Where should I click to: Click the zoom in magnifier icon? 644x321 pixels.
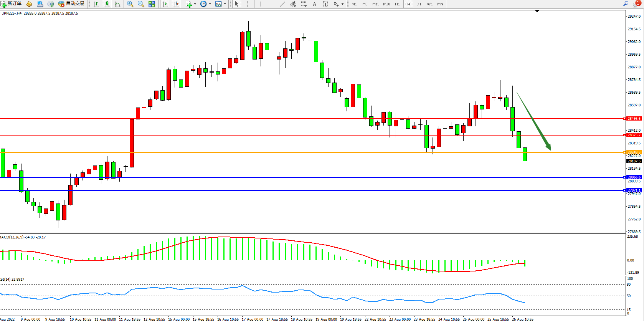[130, 4]
